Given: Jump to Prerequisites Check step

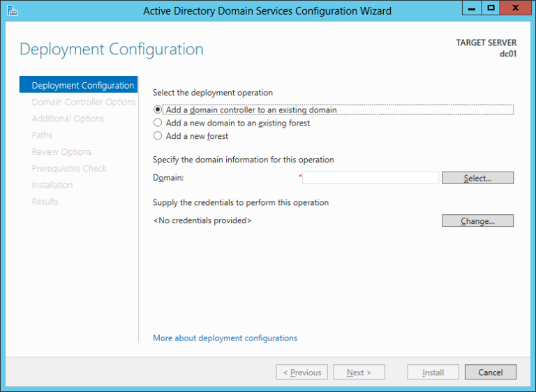Looking at the screenshot, I should (x=69, y=168).
